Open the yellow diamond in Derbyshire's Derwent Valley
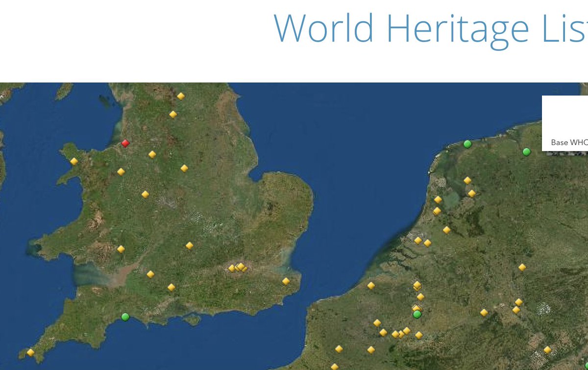 pos(184,168)
